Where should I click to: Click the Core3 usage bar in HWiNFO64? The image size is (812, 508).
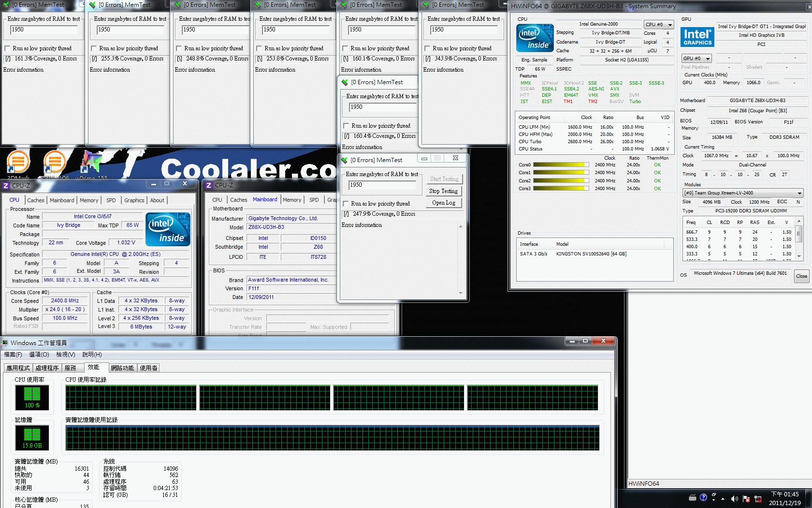561,189
